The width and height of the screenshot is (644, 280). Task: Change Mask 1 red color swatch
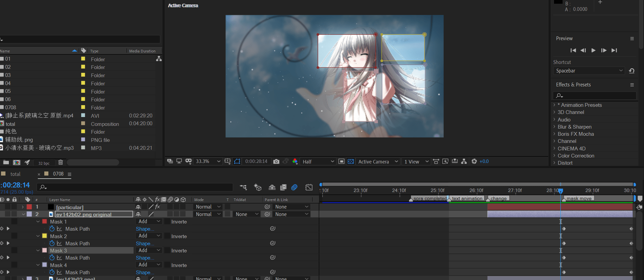coord(45,221)
